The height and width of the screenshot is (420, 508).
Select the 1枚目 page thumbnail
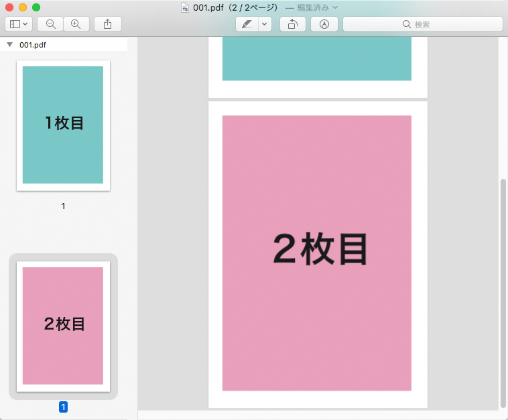[63, 126]
